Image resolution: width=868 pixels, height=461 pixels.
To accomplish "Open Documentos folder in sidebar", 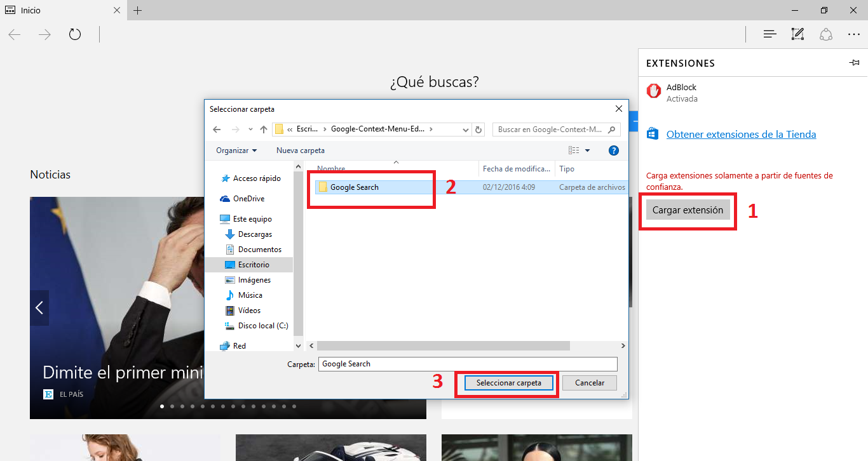I will click(x=254, y=250).
